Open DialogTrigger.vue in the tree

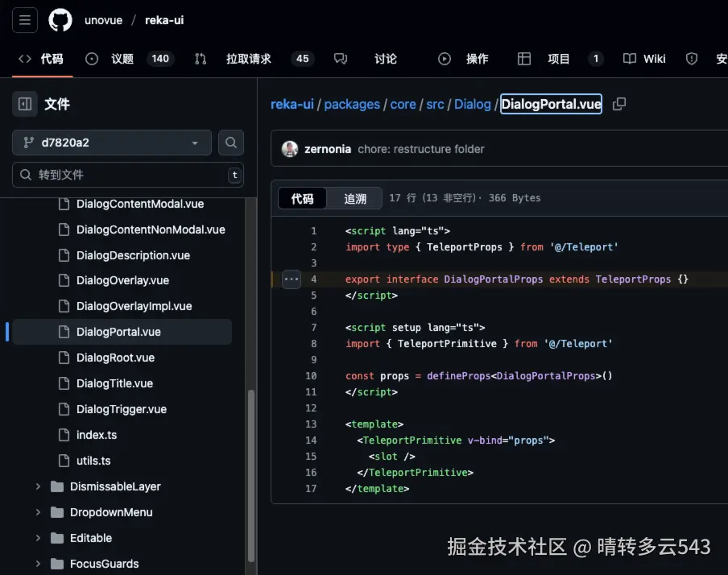[x=121, y=409]
